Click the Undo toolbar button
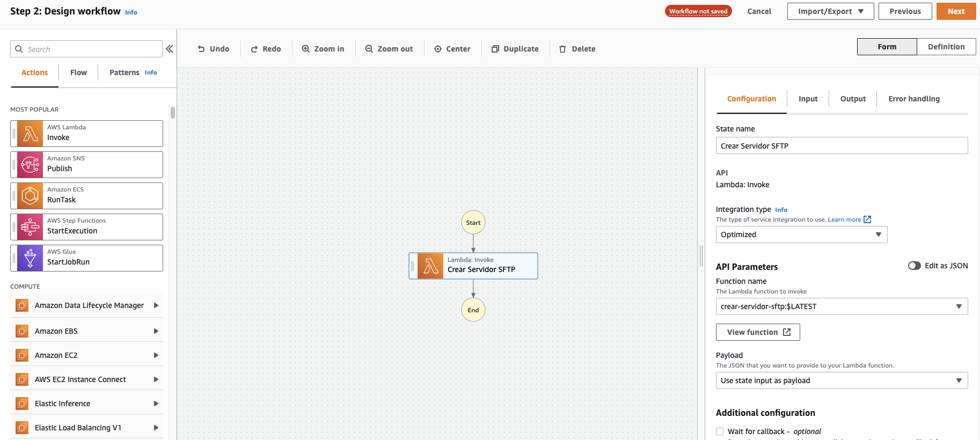 [214, 49]
